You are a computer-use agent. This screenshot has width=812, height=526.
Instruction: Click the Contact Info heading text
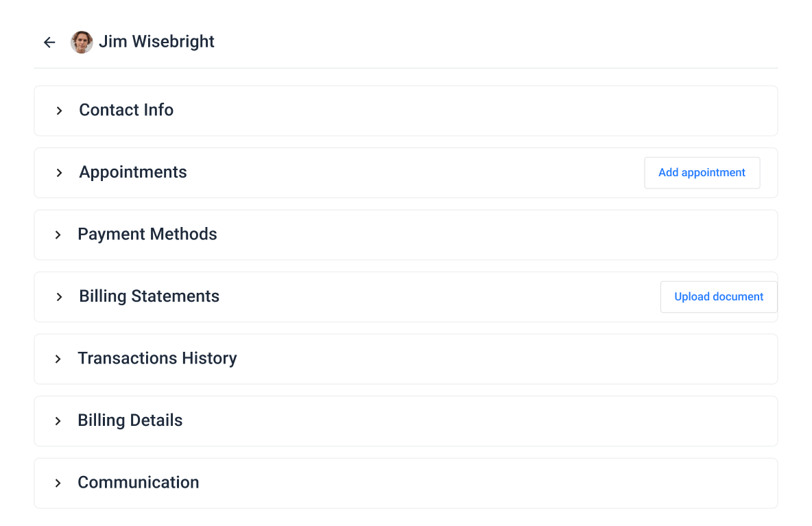[126, 110]
